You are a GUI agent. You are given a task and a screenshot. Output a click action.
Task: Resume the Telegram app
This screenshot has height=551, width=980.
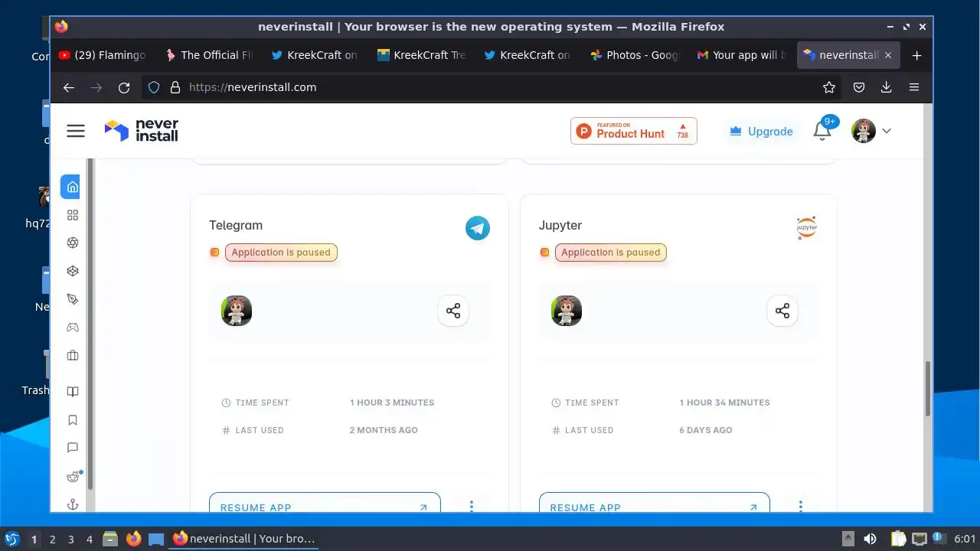pyautogui.click(x=325, y=503)
